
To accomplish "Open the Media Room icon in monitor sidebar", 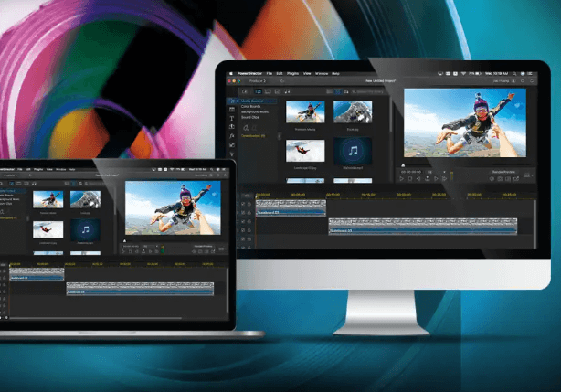I will pyautogui.click(x=232, y=101).
